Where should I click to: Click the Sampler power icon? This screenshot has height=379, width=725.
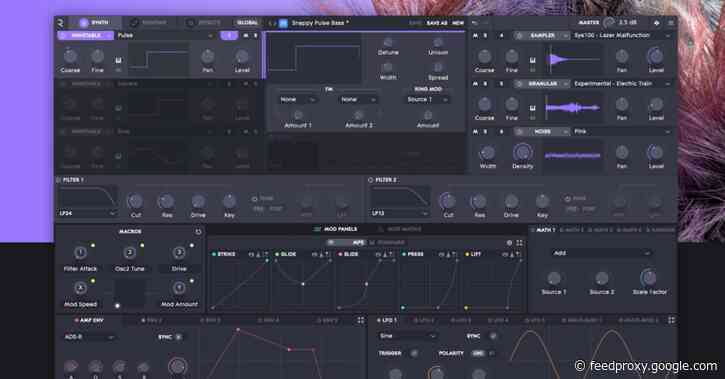click(519, 36)
